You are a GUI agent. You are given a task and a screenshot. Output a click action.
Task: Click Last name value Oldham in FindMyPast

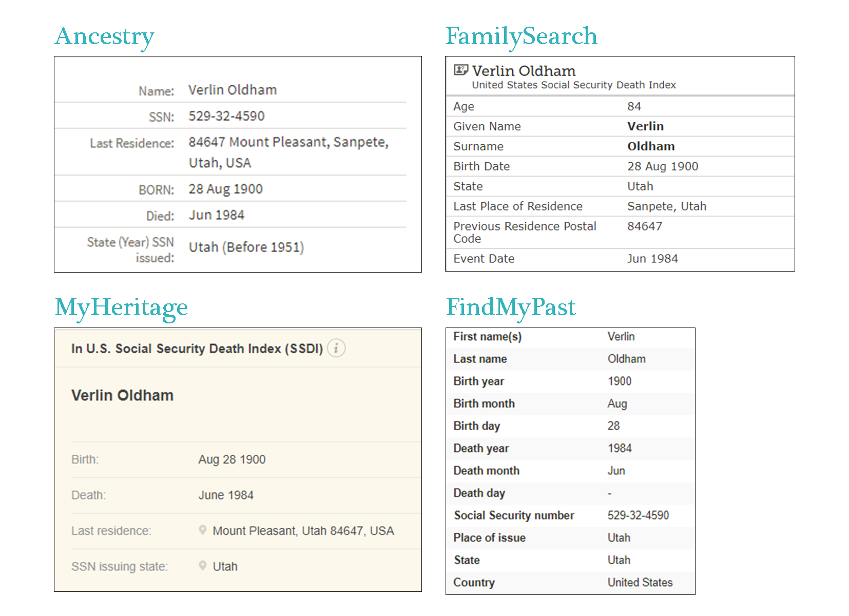[x=627, y=359]
